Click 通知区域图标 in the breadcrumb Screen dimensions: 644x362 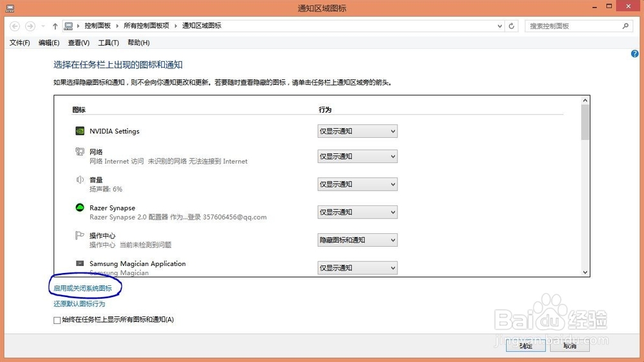tap(202, 26)
